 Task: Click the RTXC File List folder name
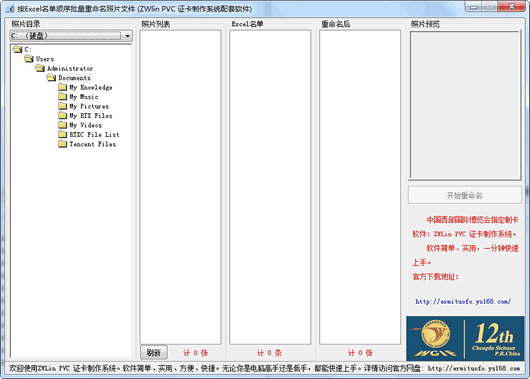pyautogui.click(x=94, y=135)
